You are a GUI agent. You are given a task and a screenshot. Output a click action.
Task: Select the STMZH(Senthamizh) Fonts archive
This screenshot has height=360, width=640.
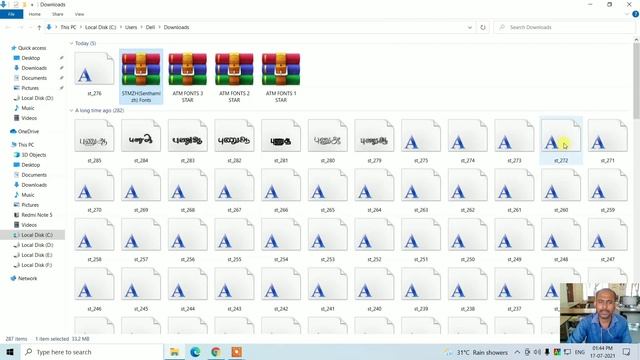[x=141, y=77]
